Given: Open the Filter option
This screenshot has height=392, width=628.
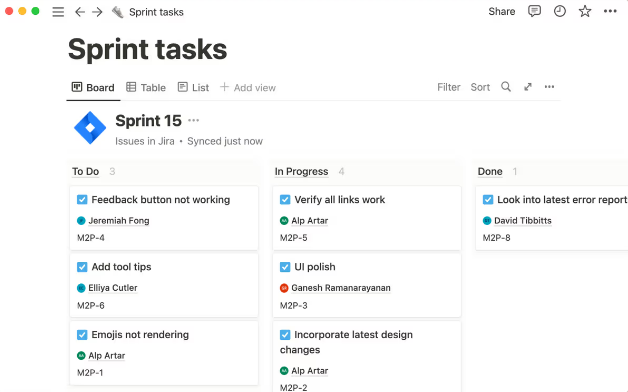Looking at the screenshot, I should click(449, 87).
